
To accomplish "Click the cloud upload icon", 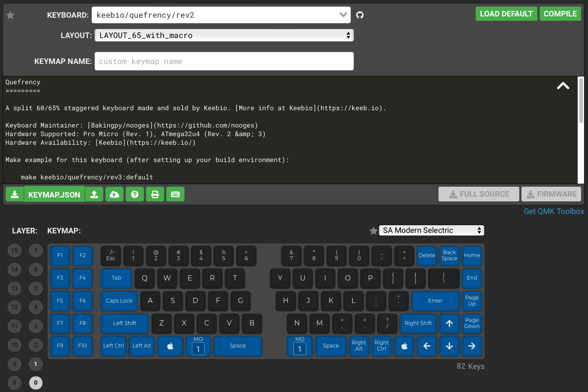I will pyautogui.click(x=114, y=194).
